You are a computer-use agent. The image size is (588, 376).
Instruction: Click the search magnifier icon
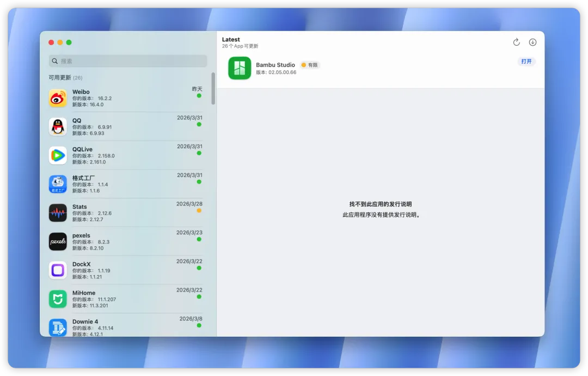pos(55,61)
